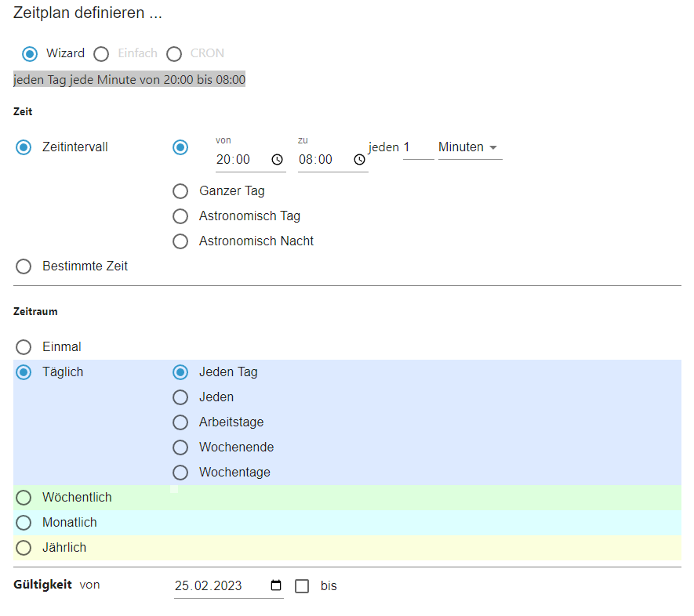The height and width of the screenshot is (616, 694).
Task: Click the 'jeden' interval number field
Action: [417, 147]
